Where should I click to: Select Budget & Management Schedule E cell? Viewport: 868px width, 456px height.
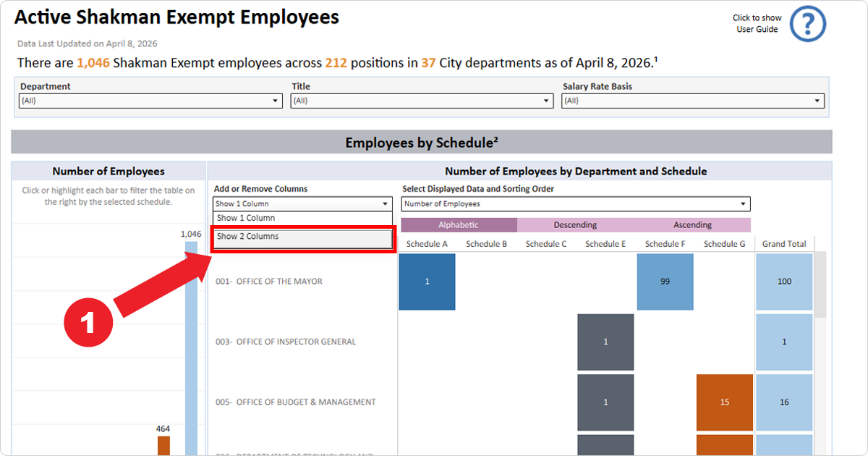pos(605,402)
